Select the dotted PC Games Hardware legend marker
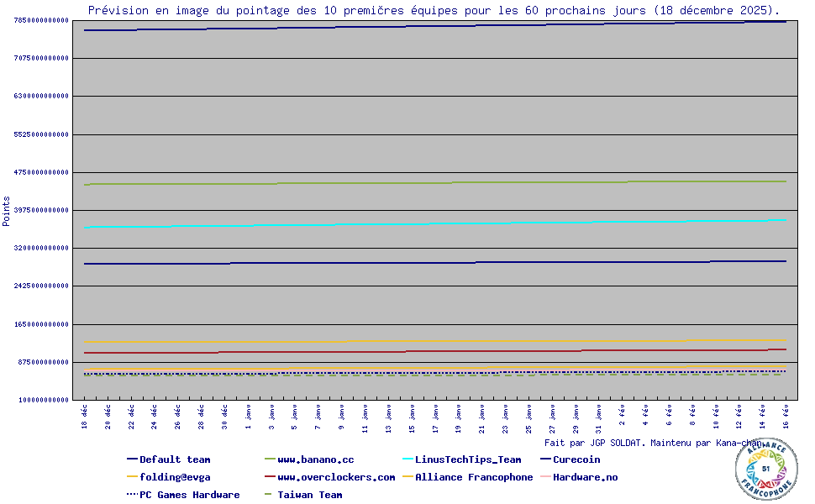The image size is (815, 504). click(132, 495)
